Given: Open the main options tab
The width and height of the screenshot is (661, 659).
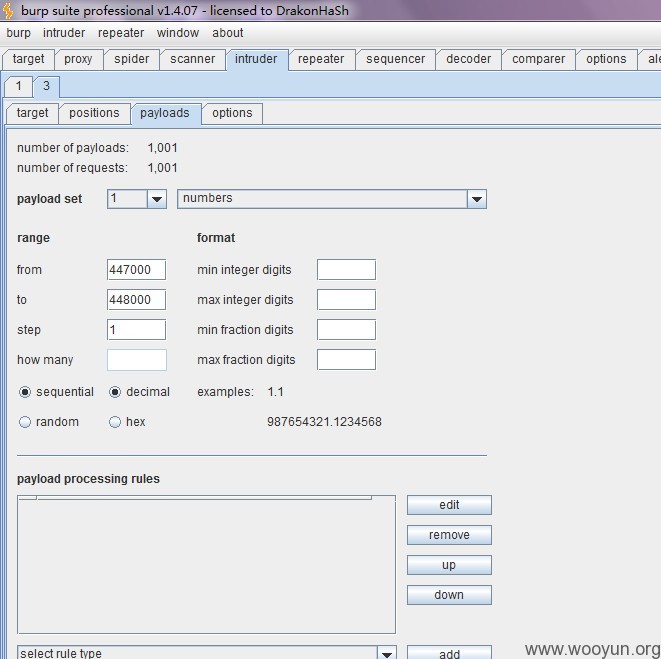Looking at the screenshot, I should (x=606, y=59).
